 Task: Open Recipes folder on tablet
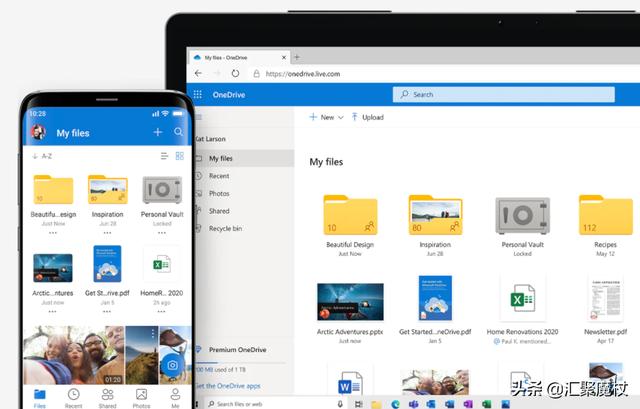(x=606, y=216)
